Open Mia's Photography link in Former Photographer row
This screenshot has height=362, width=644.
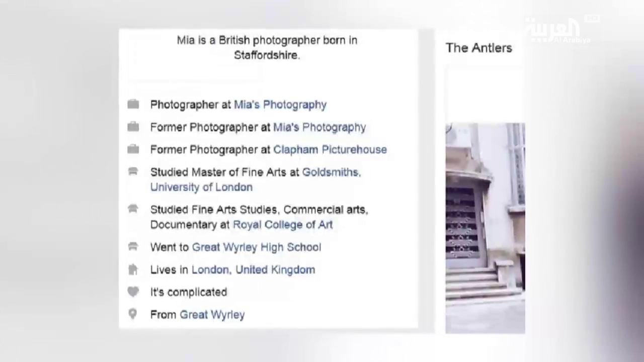(x=319, y=127)
